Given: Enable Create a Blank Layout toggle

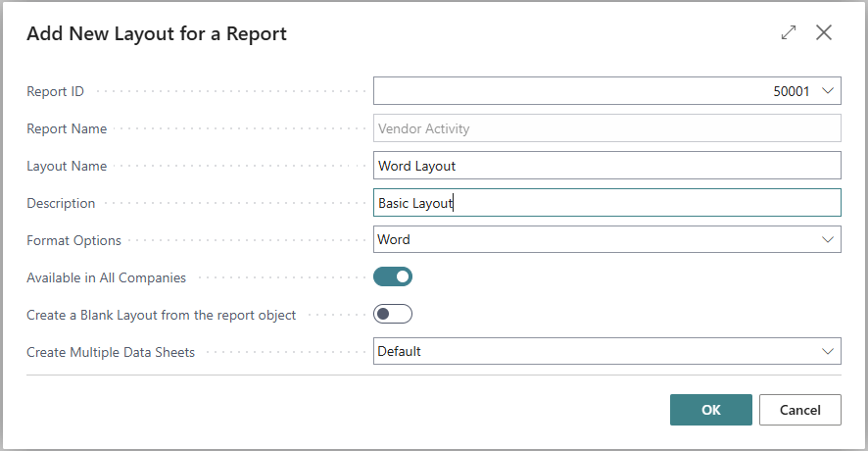Looking at the screenshot, I should 393,314.
